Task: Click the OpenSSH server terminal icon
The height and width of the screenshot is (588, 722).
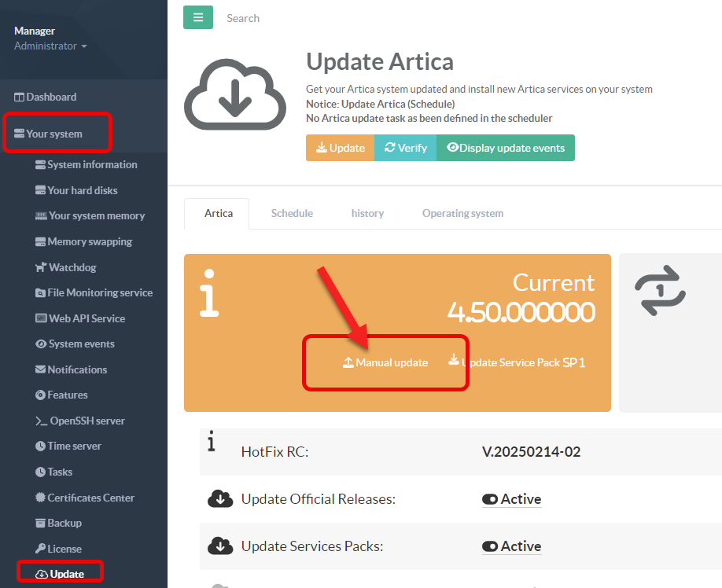Action: click(x=42, y=421)
